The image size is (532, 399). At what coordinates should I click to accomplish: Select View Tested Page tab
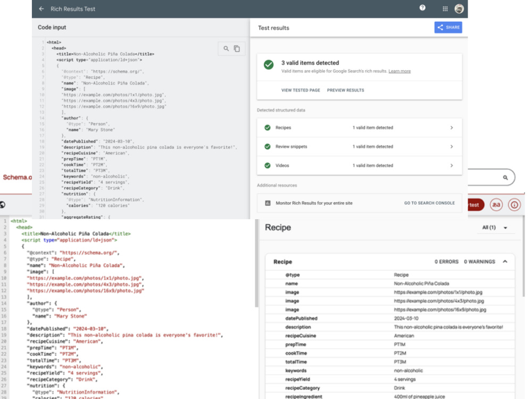(x=301, y=90)
